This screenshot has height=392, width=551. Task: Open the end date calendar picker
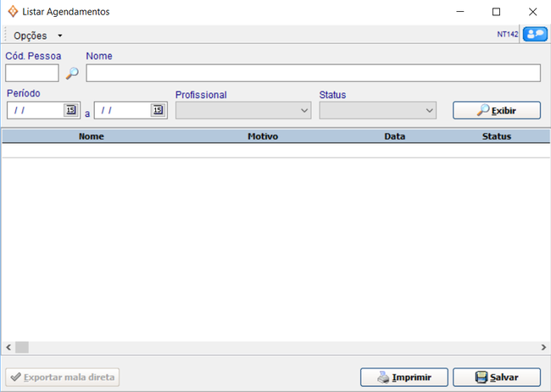pos(158,110)
